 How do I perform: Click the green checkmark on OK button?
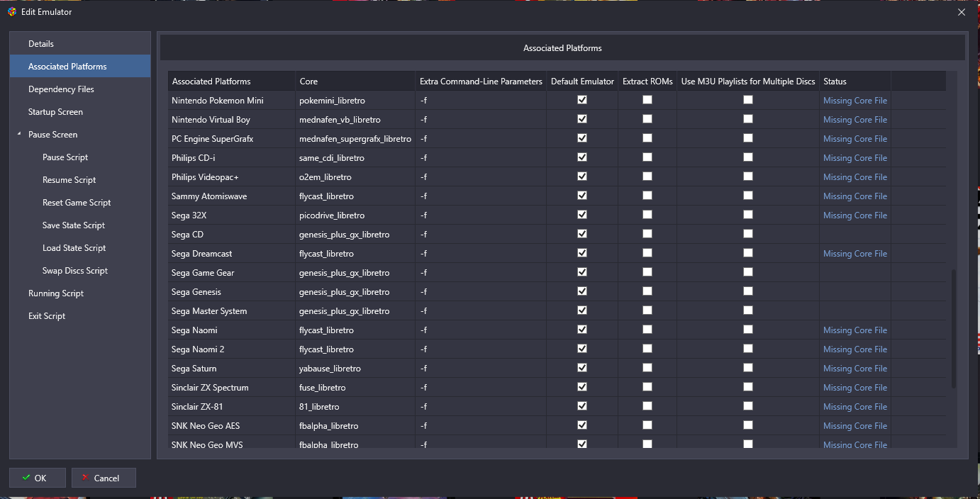(26, 478)
